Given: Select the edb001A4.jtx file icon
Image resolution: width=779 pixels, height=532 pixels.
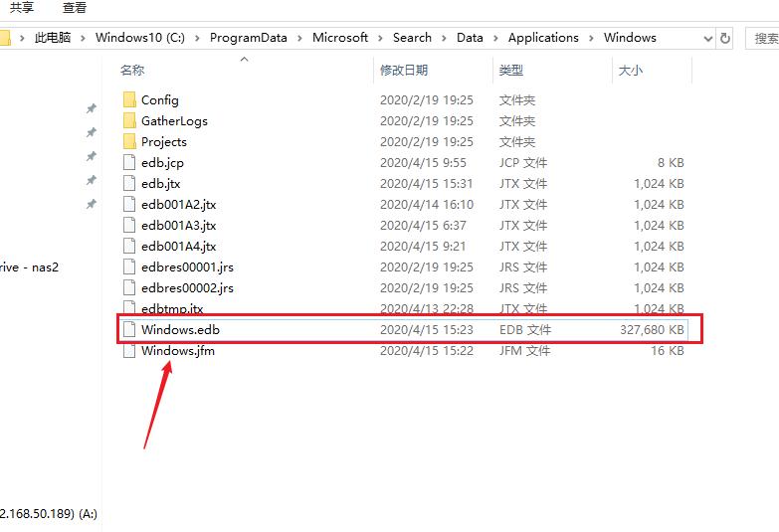Looking at the screenshot, I should click(x=129, y=246).
